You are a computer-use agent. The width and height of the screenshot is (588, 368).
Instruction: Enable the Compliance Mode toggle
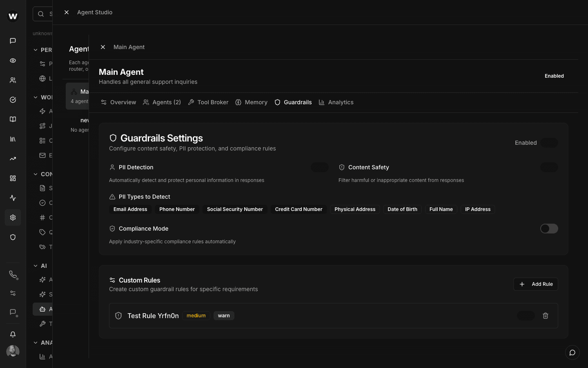(x=549, y=229)
